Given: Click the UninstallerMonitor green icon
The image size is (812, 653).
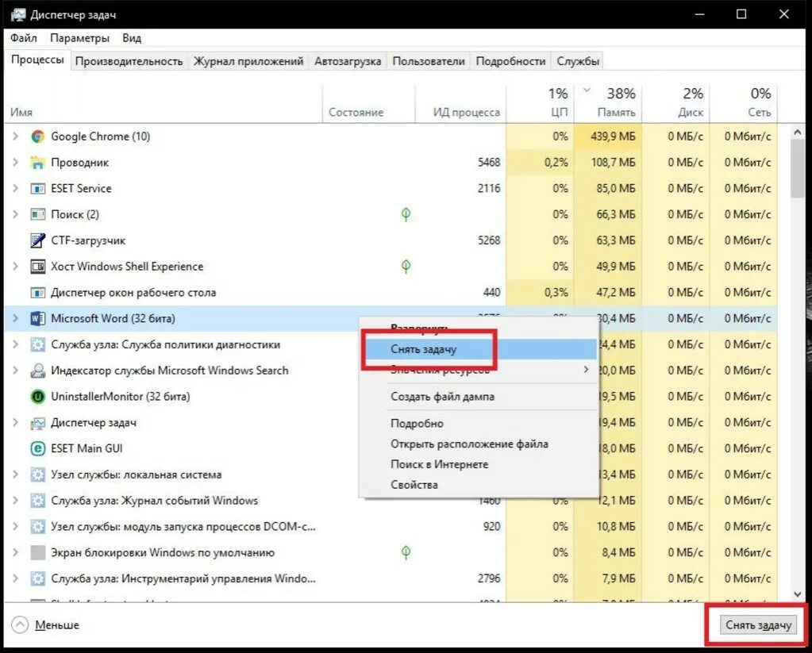Looking at the screenshot, I should 37,397.
